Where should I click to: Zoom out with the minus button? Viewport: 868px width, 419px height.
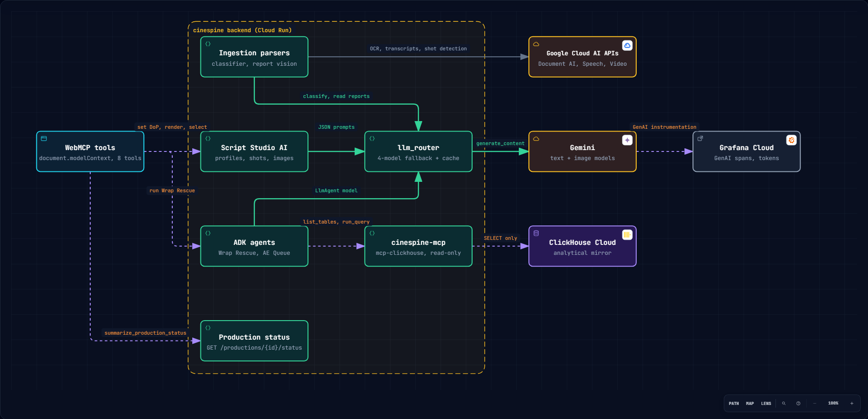tap(814, 403)
